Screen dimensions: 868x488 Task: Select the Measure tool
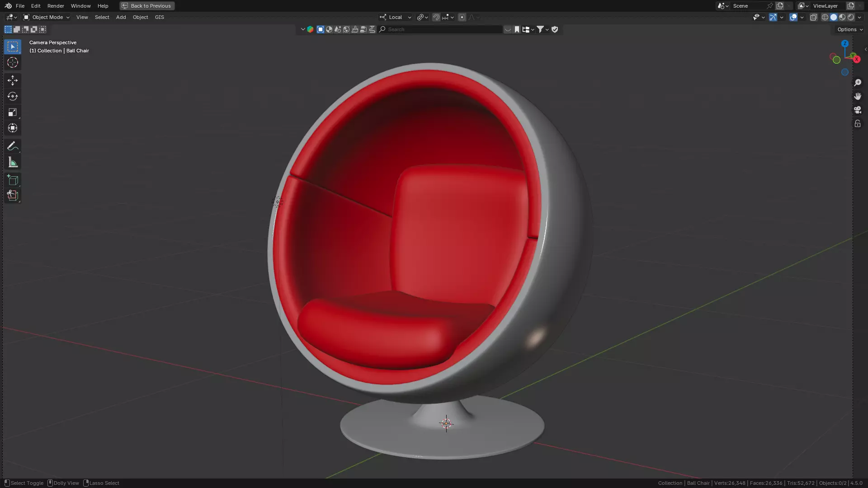(13, 162)
